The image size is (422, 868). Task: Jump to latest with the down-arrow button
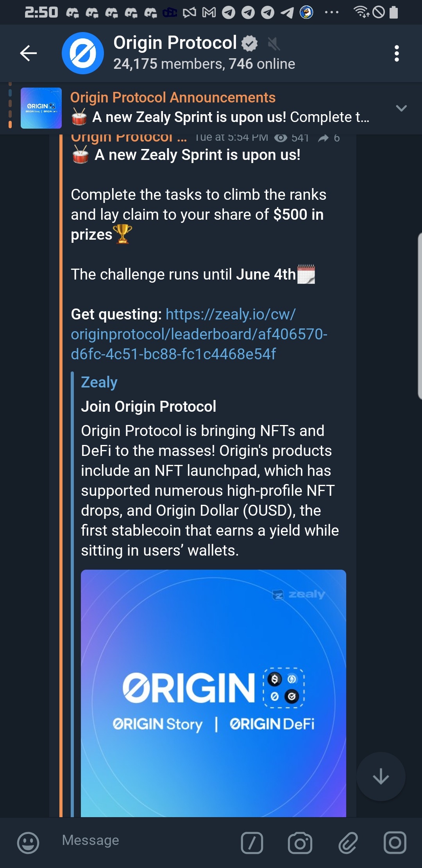[x=381, y=777]
